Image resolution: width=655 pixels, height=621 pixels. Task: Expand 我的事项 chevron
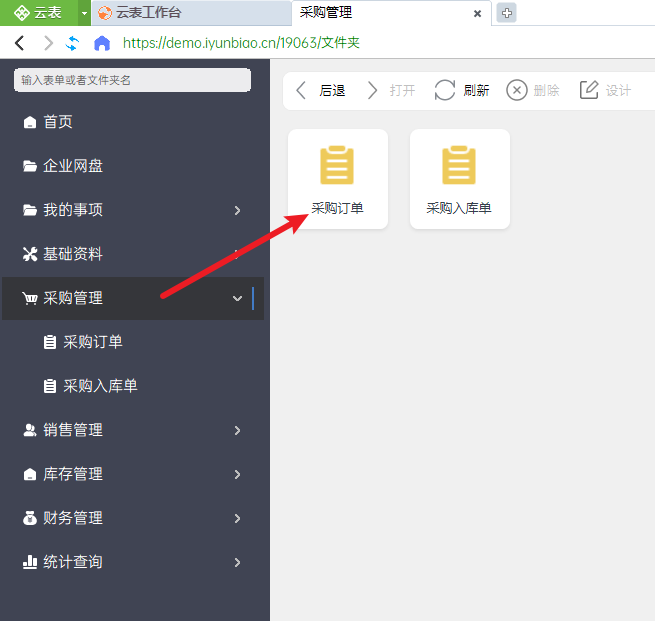[237, 210]
